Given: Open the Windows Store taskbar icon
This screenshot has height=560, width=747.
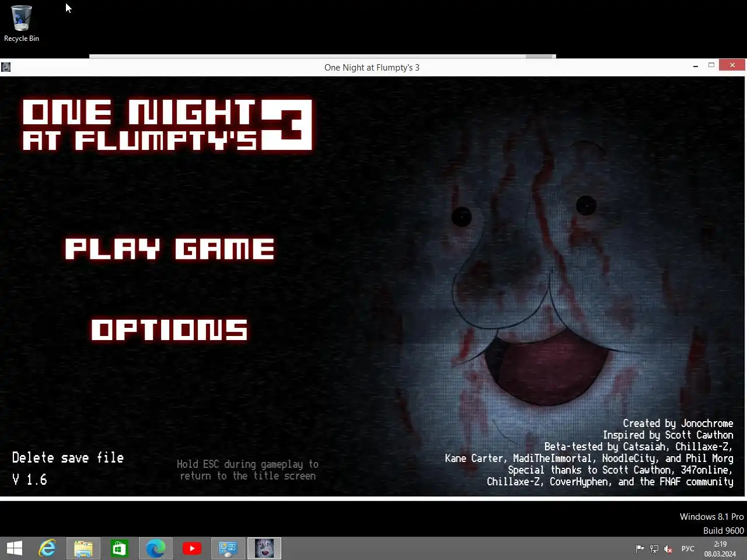Looking at the screenshot, I should point(120,548).
